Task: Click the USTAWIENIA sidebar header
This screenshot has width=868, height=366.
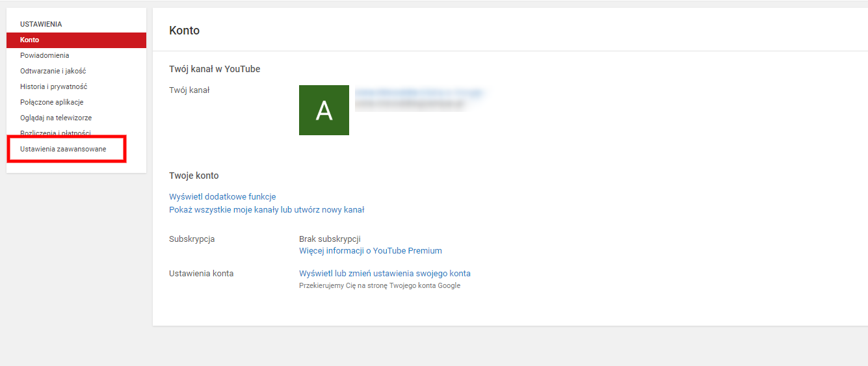Action: (41, 24)
